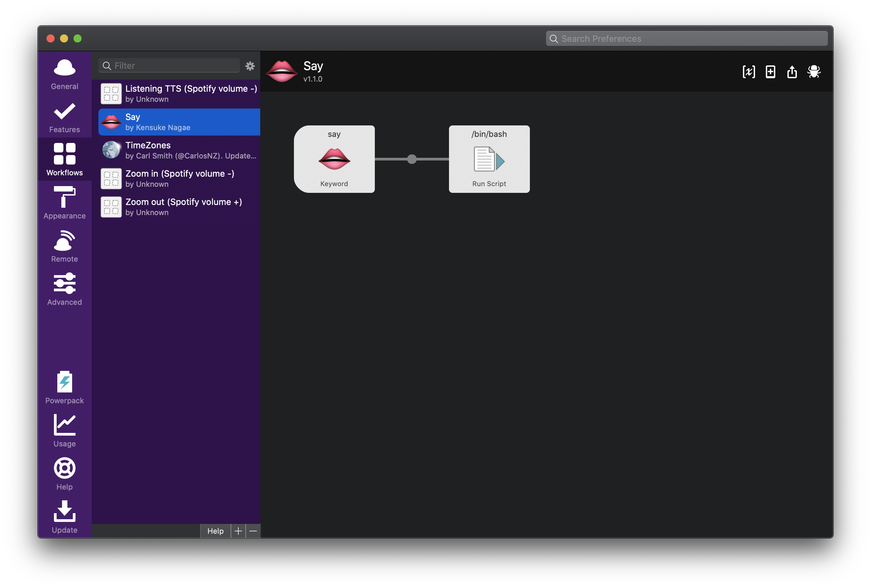Remove selected workflow with minus button

click(x=253, y=531)
